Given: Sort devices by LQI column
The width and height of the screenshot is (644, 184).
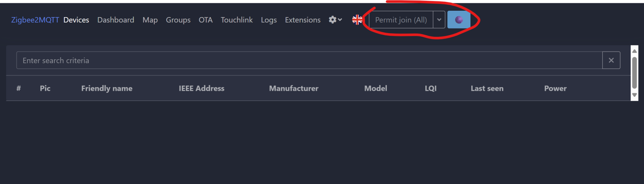Looking at the screenshot, I should click(x=430, y=88).
